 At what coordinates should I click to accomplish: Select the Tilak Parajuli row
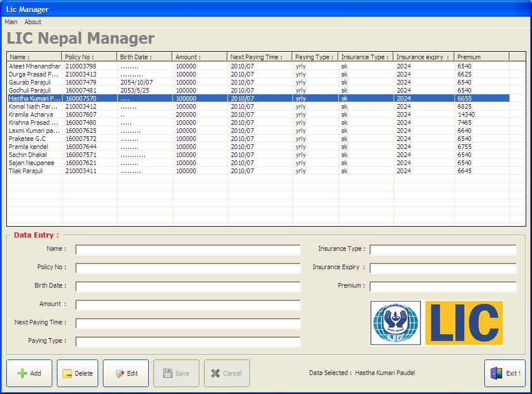click(x=259, y=171)
